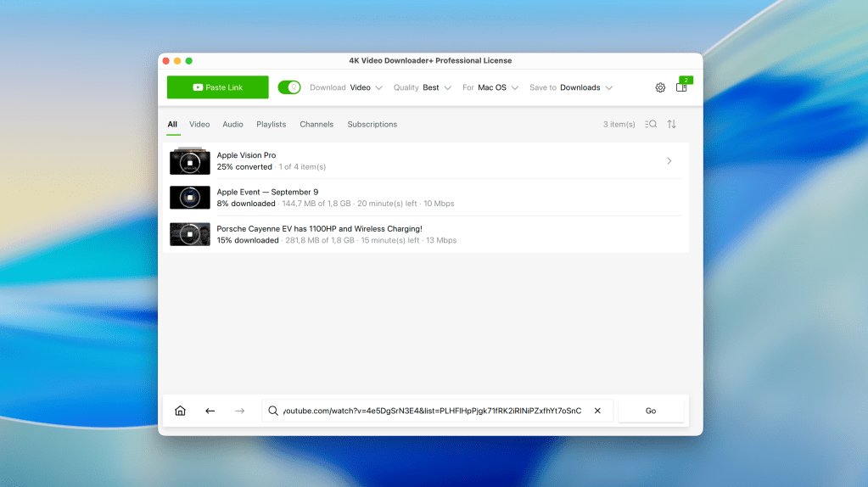Click the YouTube URL address field
This screenshot has width=868, height=487.
432,411
